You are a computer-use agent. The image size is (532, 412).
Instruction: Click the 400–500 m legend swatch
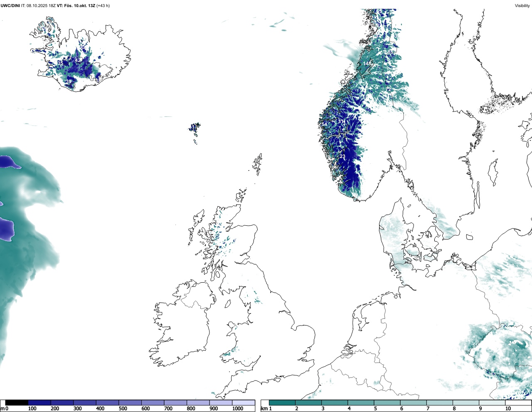(x=108, y=402)
